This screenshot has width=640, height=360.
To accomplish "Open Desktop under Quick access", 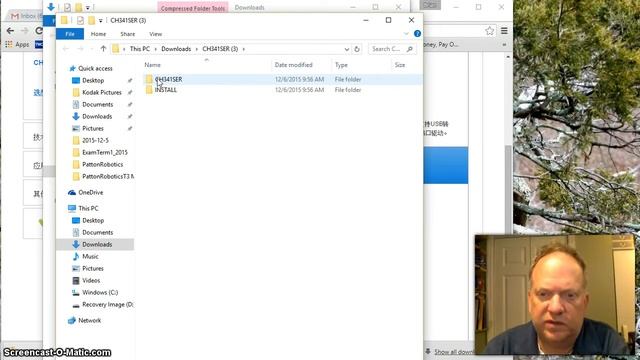I will pyautogui.click(x=93, y=80).
